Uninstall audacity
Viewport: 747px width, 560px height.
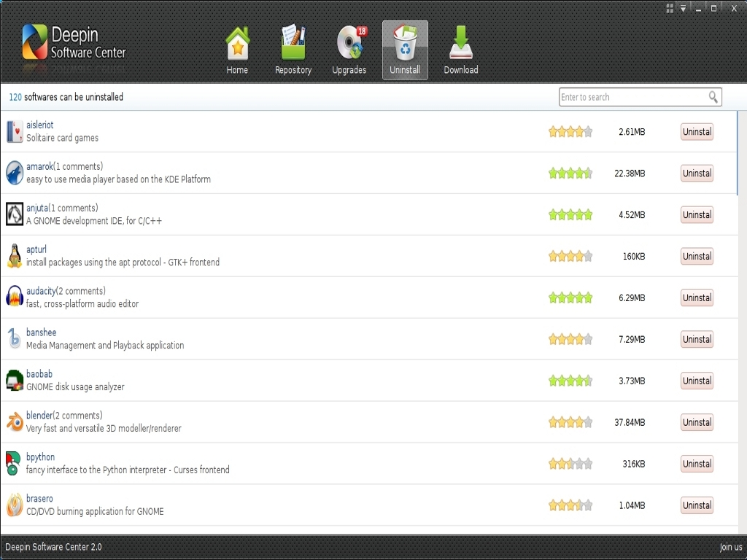coord(697,297)
